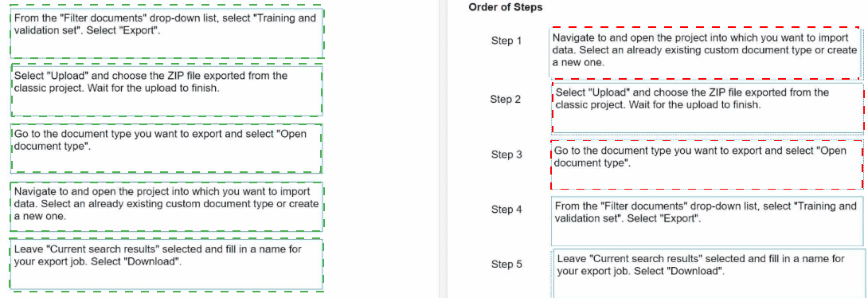This screenshot has height=298, width=868.
Task: Click the "Step 3" label
Action: (506, 155)
